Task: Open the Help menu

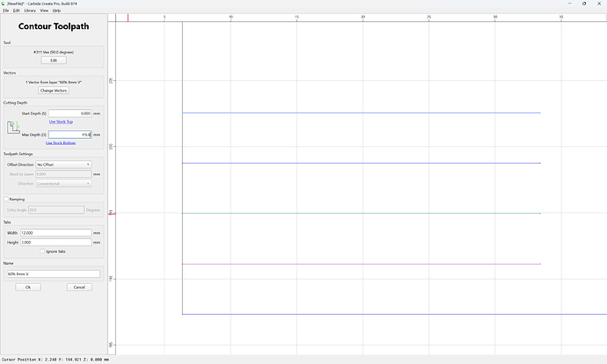Action: [x=56, y=11]
